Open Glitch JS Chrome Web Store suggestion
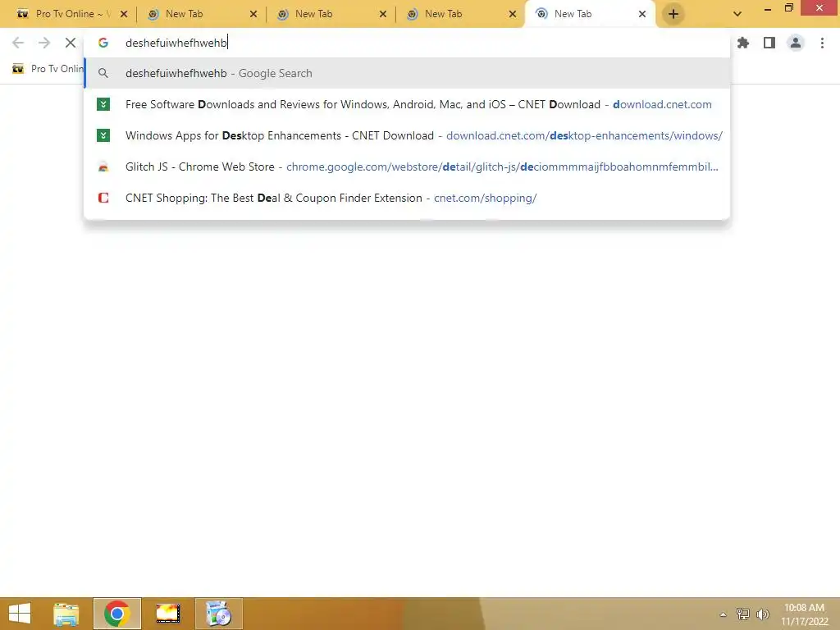 (407, 167)
